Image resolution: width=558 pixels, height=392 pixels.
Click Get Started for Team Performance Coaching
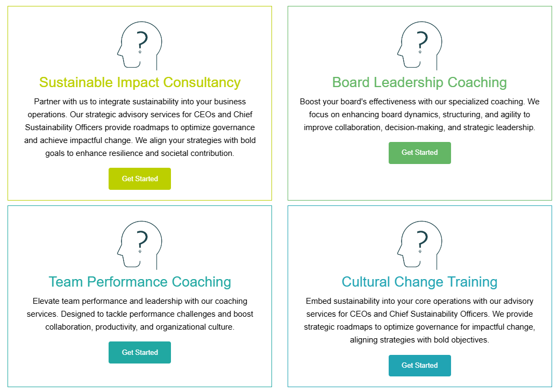click(x=140, y=352)
